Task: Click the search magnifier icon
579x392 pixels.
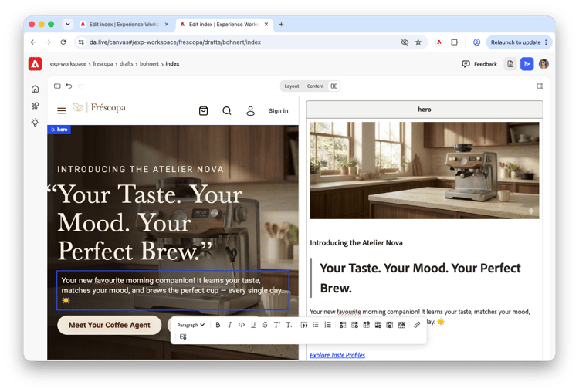Action: click(227, 110)
